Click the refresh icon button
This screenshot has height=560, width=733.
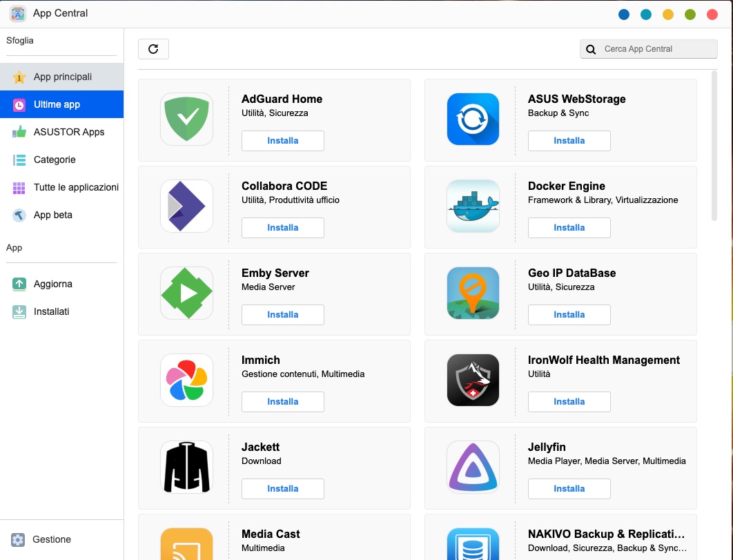pyautogui.click(x=153, y=49)
